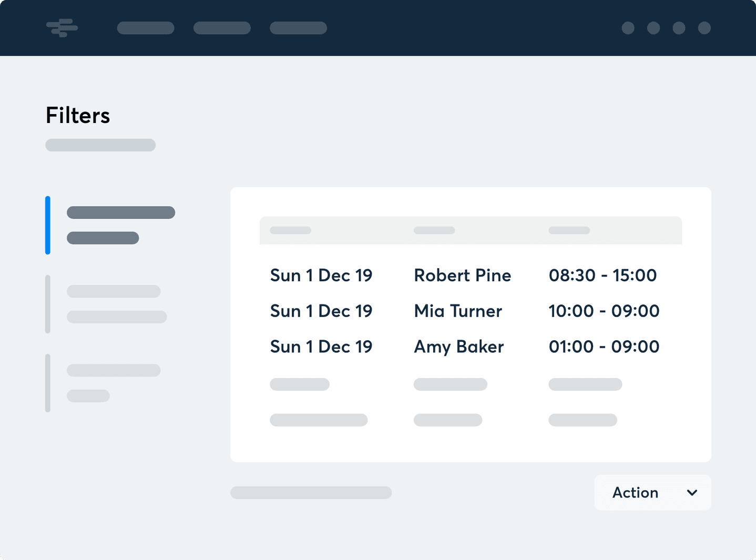Click the third circular icon in header

click(x=679, y=28)
